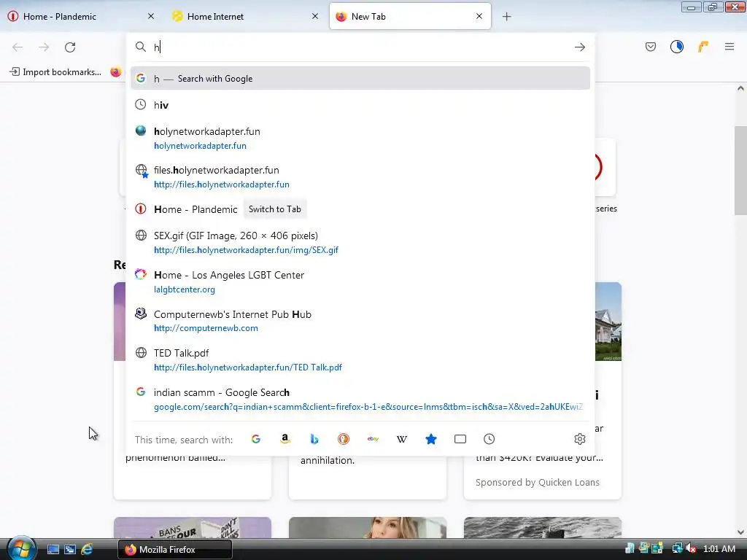This screenshot has width=747, height=560.
Task: Search with eBay one-off icon
Action: 373,439
